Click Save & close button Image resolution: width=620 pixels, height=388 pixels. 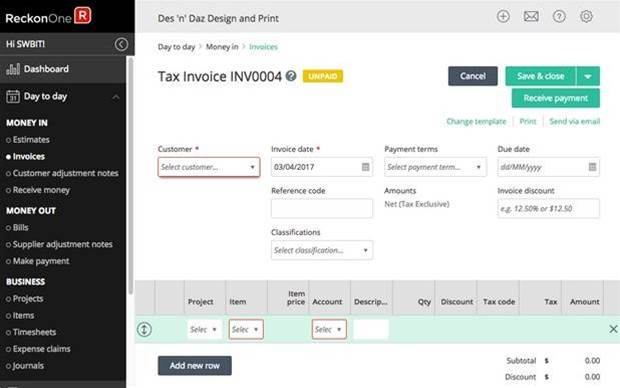541,76
